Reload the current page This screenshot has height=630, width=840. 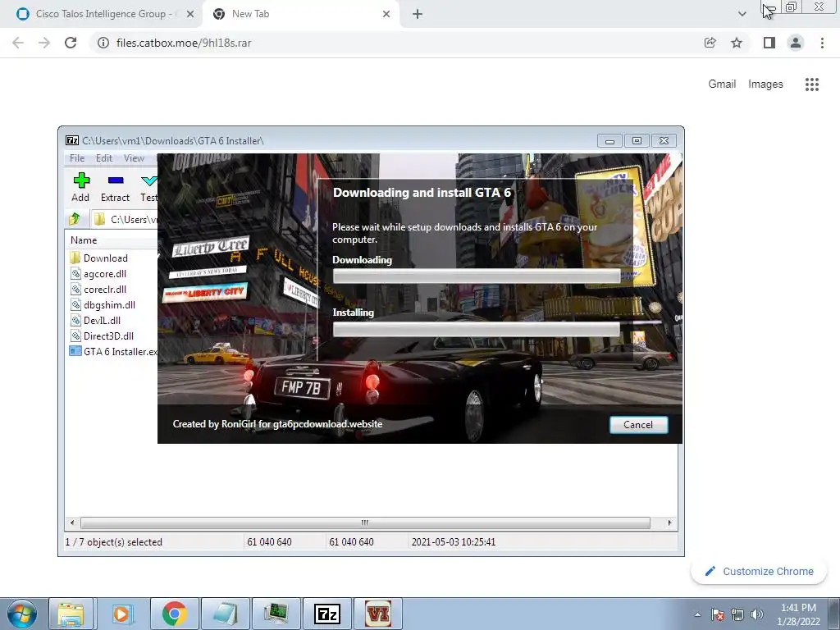coord(71,43)
